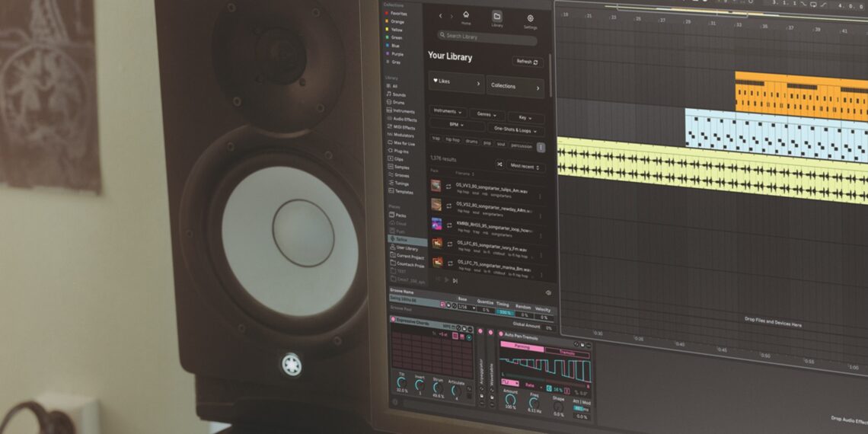Switch to the Panning tab
The height and width of the screenshot is (434, 868).
point(522,347)
